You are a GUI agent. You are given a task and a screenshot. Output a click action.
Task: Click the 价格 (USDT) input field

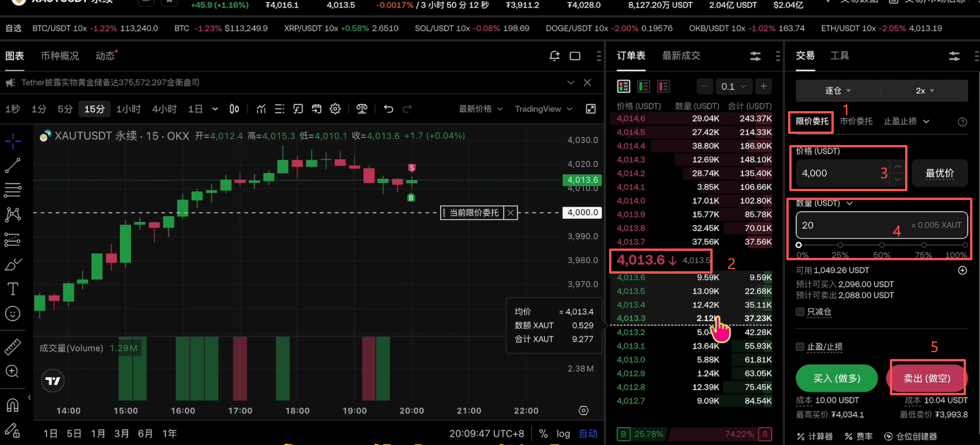click(840, 173)
